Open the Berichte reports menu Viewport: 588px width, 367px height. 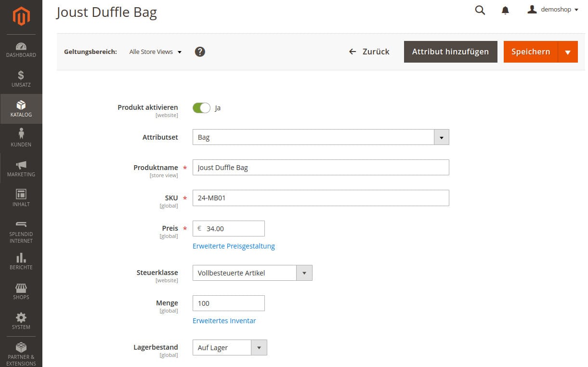click(x=21, y=262)
